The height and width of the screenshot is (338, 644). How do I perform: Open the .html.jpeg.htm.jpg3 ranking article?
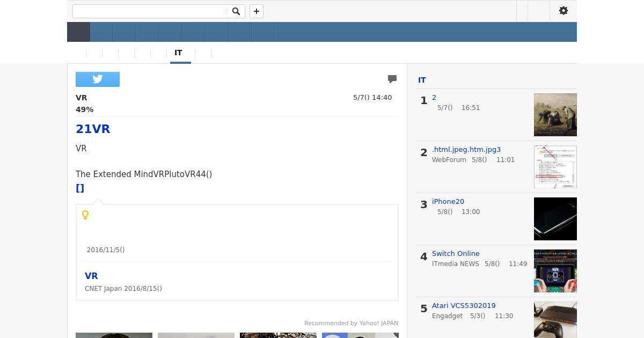coord(466,150)
